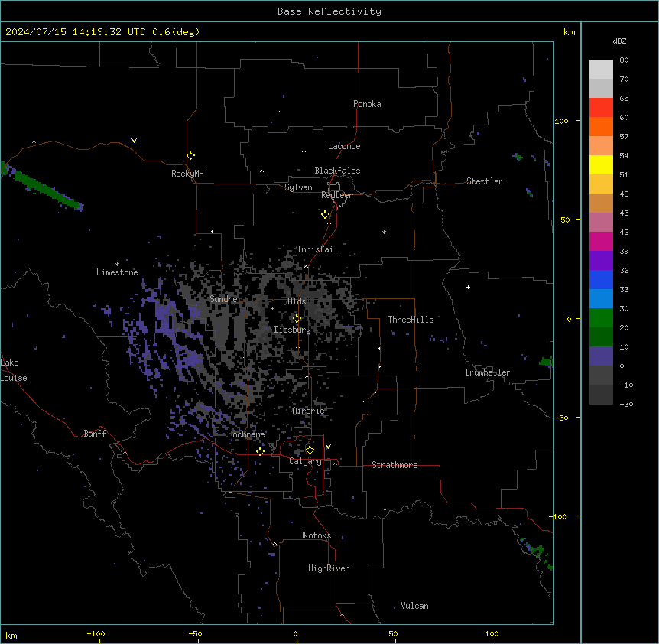
Task: Click the -100 tick label on bottom axis
Action: (96, 633)
